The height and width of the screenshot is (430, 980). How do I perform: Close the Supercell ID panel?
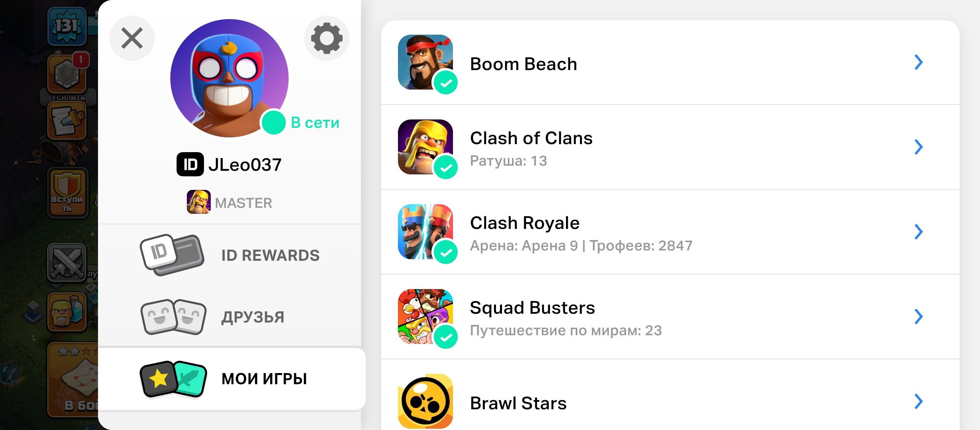click(x=132, y=38)
